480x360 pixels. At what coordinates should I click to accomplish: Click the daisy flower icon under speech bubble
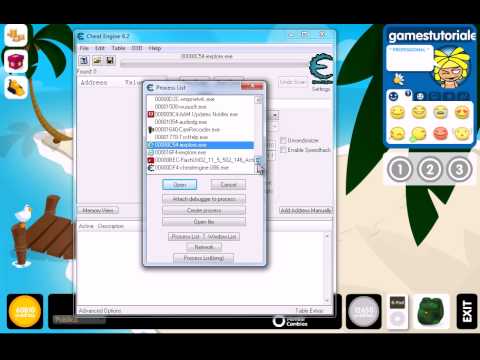(x=398, y=79)
